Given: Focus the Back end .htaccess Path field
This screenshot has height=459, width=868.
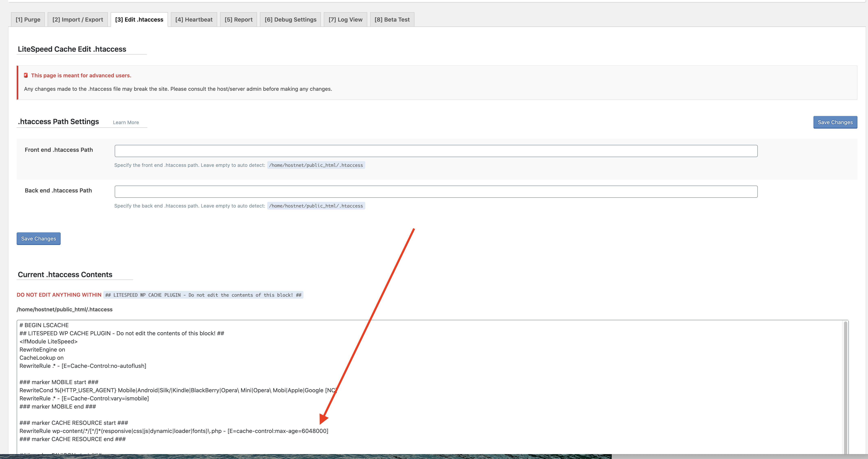Looking at the screenshot, I should point(436,192).
